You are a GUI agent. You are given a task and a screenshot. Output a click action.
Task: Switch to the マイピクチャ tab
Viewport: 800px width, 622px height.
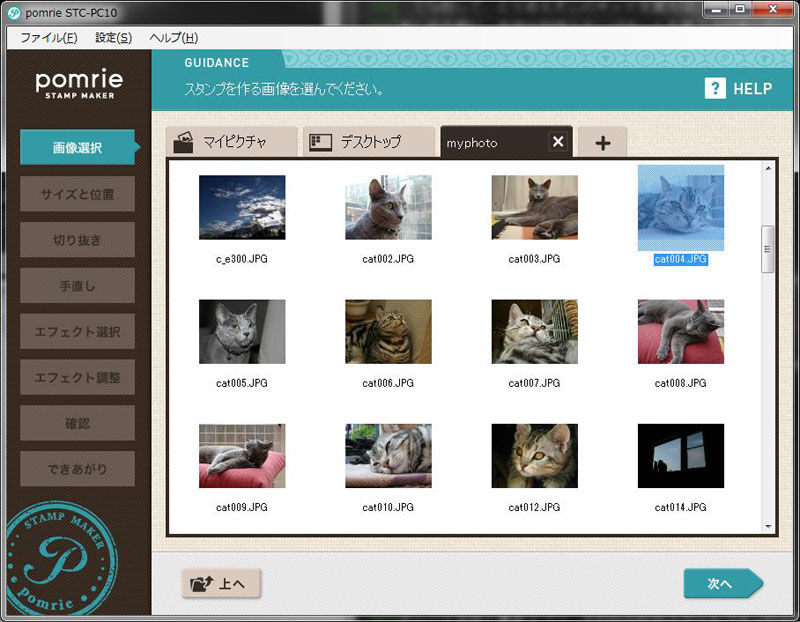point(232,142)
